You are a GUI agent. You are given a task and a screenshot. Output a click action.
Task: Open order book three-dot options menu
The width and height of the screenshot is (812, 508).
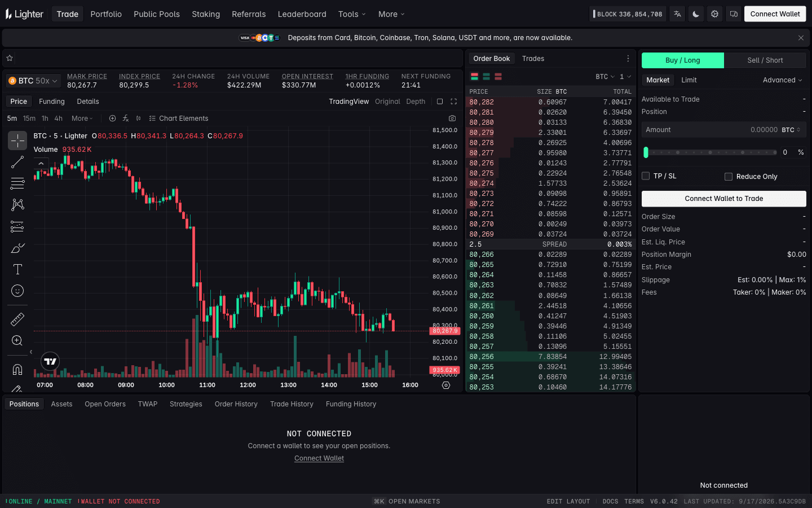pyautogui.click(x=628, y=59)
